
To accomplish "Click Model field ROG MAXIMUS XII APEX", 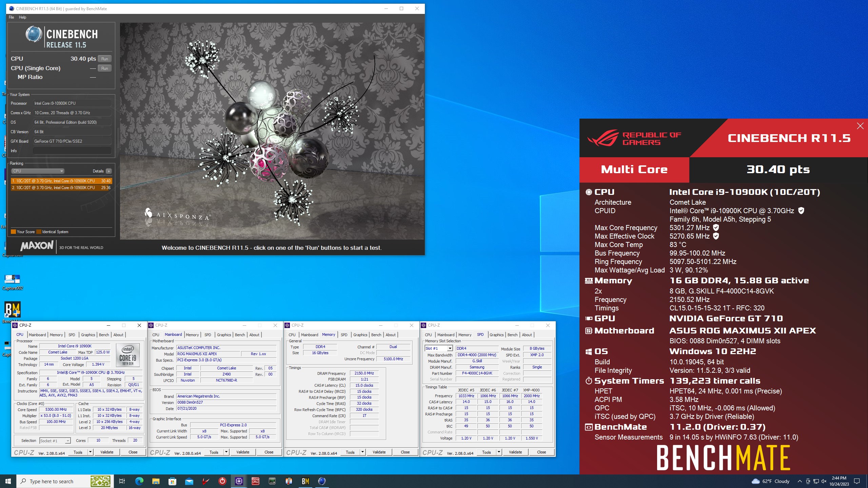I will coord(208,354).
